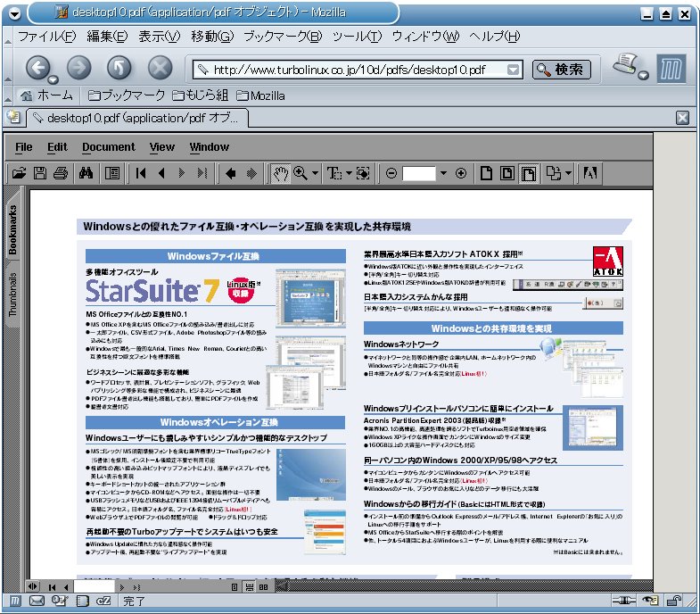Toggle single page layout in Acrobat status bar

[x=235, y=587]
